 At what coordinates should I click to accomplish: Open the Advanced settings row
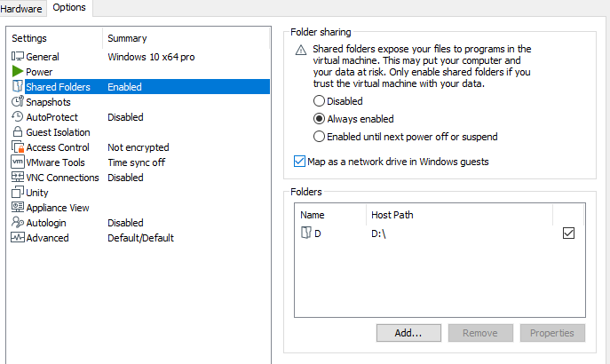pyautogui.click(x=47, y=238)
